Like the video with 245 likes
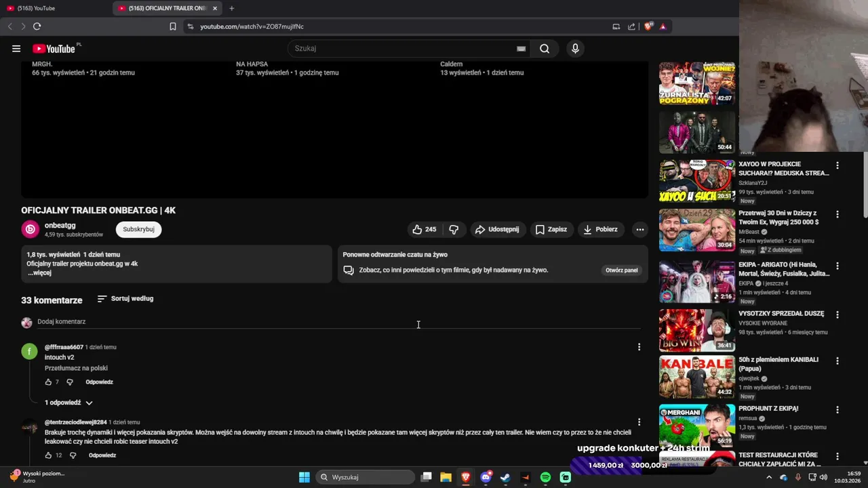The height and width of the screenshot is (488, 868). click(x=424, y=230)
